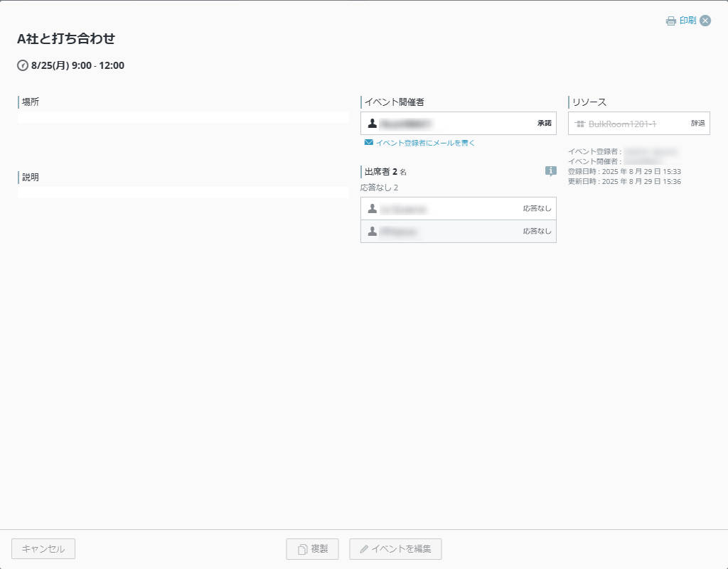This screenshot has width=728, height=569.
Task: Open イベント登録者にメールを書く link
Action: 425,143
